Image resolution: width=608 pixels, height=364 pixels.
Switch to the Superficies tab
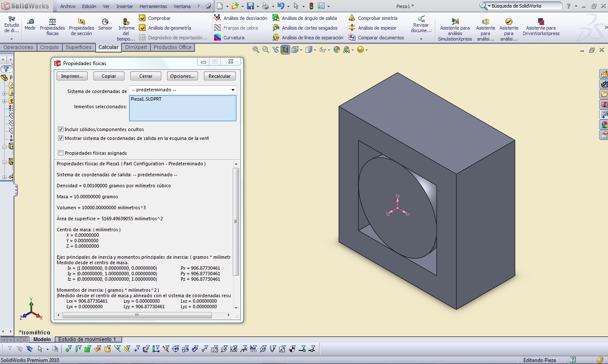(x=78, y=47)
